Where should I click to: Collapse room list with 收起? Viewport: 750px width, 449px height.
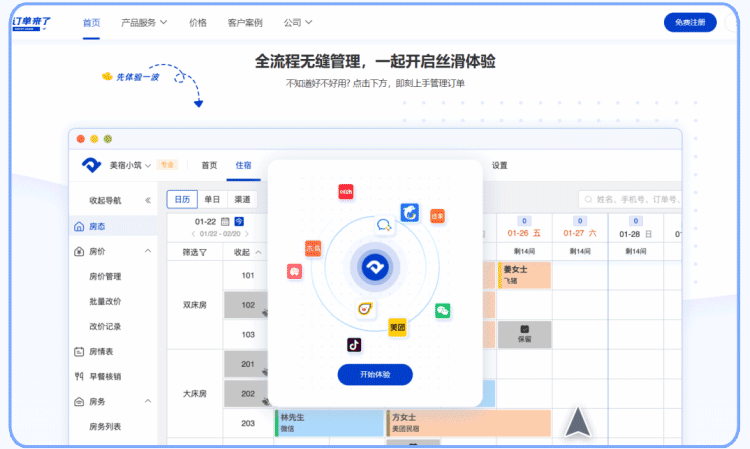click(x=247, y=252)
